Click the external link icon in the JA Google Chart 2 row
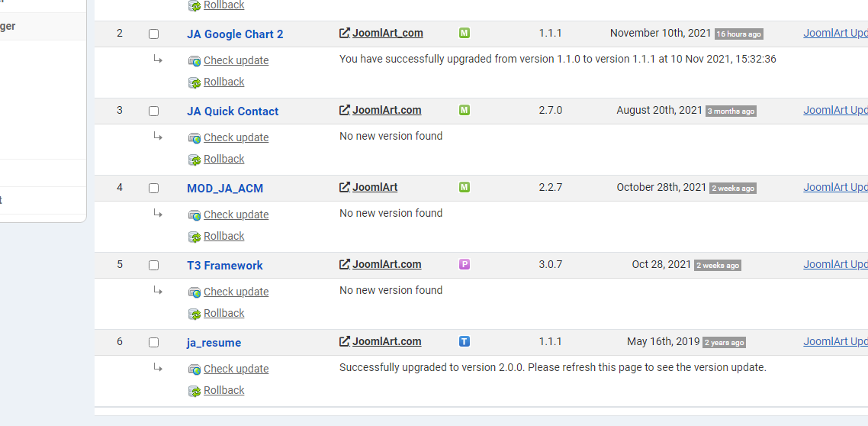This screenshot has height=426, width=868. tap(345, 33)
